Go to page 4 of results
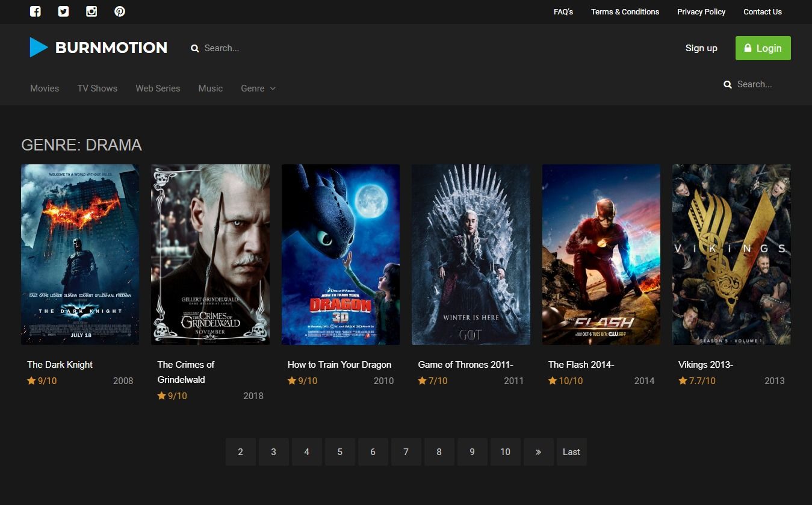Image resolution: width=812 pixels, height=505 pixels. (x=307, y=452)
